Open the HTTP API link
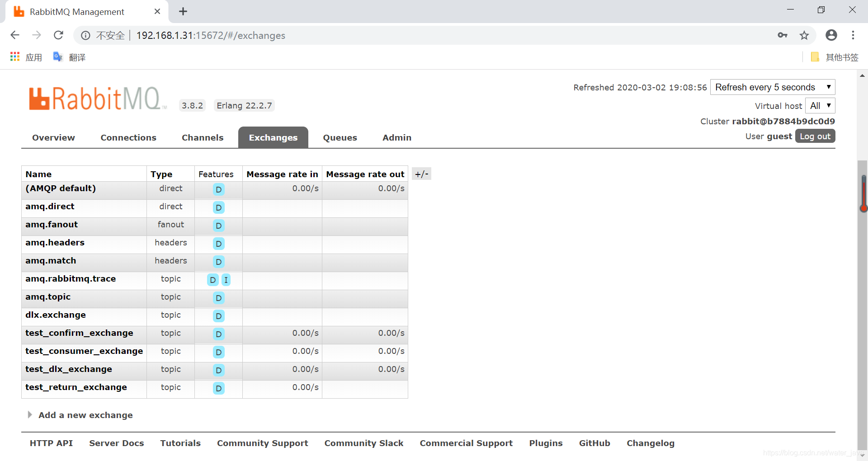 coord(51,443)
